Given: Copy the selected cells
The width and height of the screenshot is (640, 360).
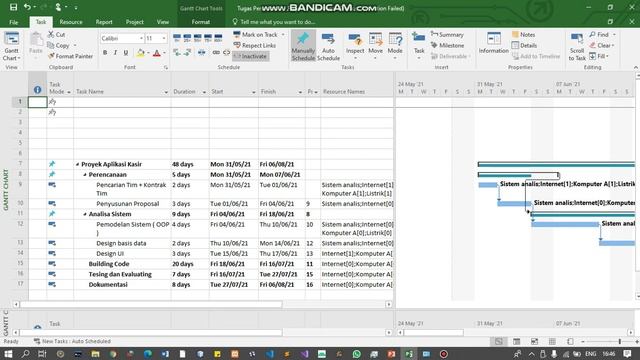Looking at the screenshot, I should coord(58,45).
